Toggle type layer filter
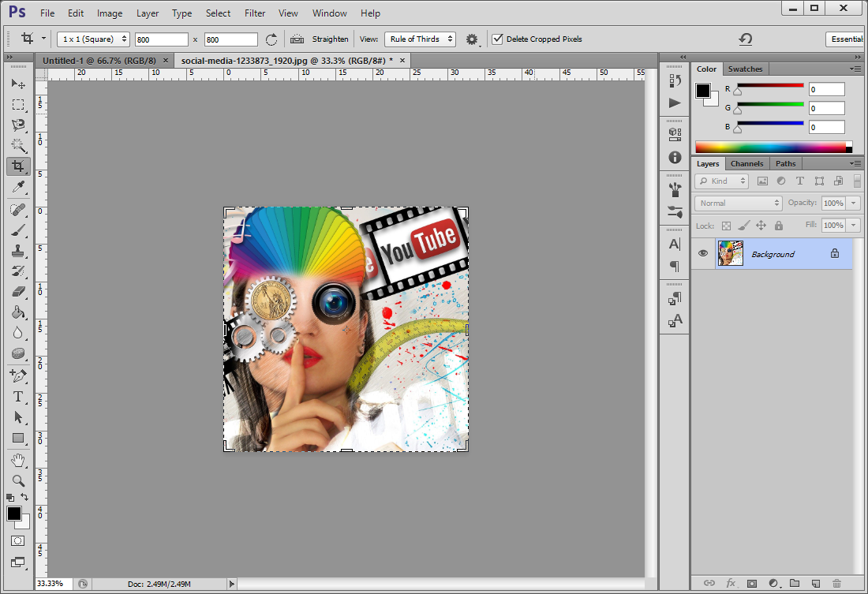 800,181
